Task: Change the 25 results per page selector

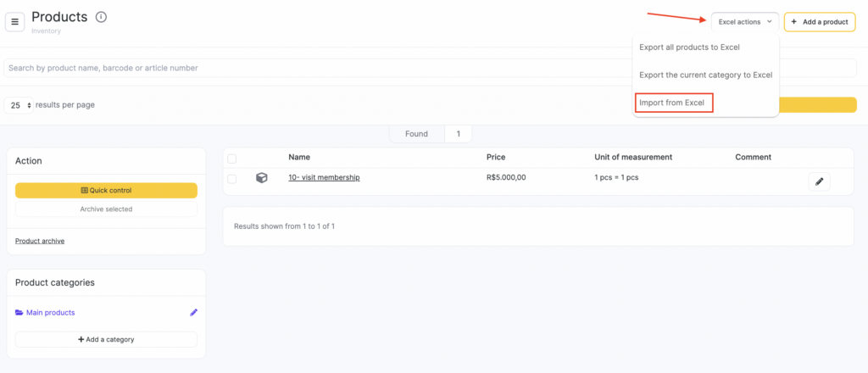Action: (20, 105)
